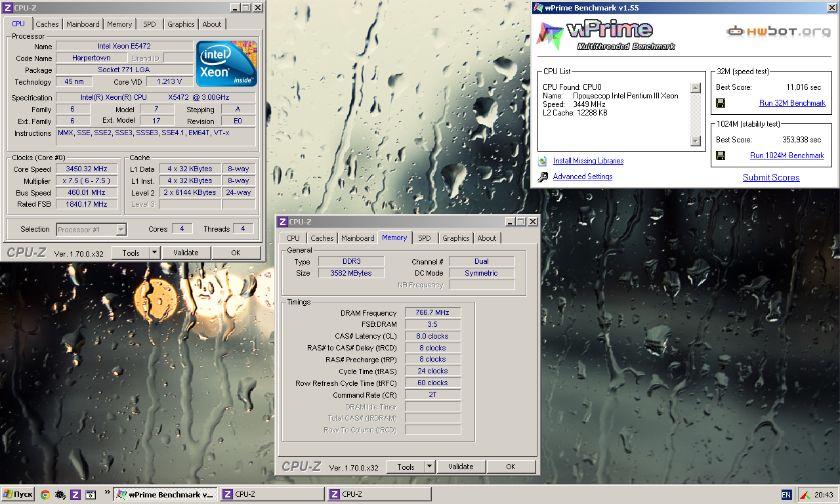Viewport: 840px width, 504px height.
Task: Open the EN language indicator in the tray
Action: (x=786, y=495)
